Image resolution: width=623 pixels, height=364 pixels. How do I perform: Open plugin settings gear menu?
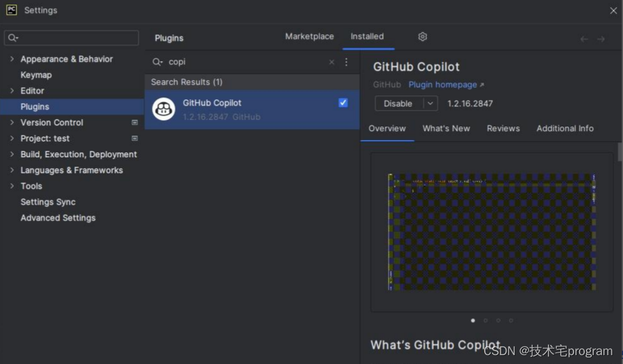(x=423, y=36)
